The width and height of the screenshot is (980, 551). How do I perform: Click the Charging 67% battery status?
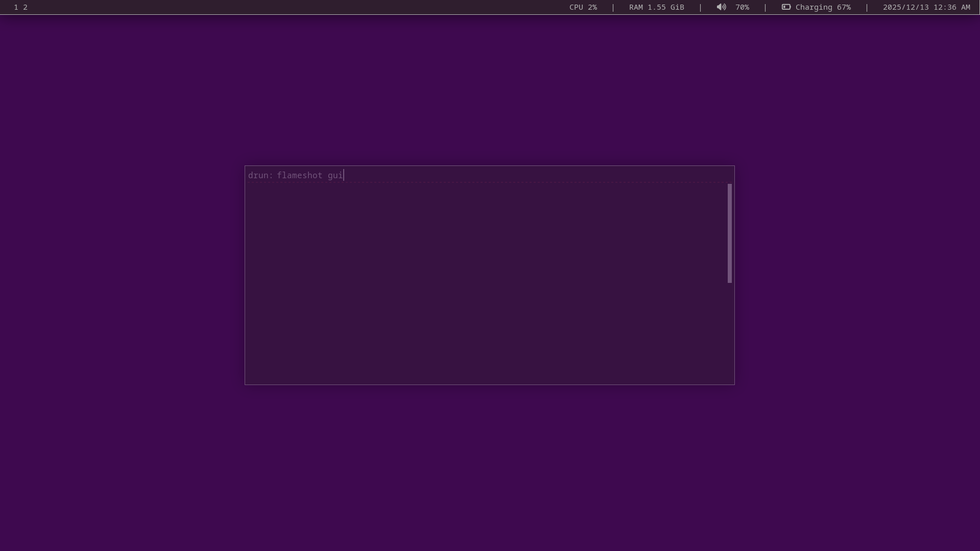tap(823, 7)
